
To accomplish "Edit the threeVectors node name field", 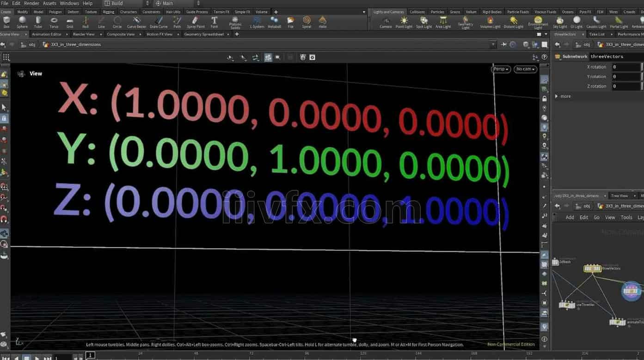I will [616, 56].
